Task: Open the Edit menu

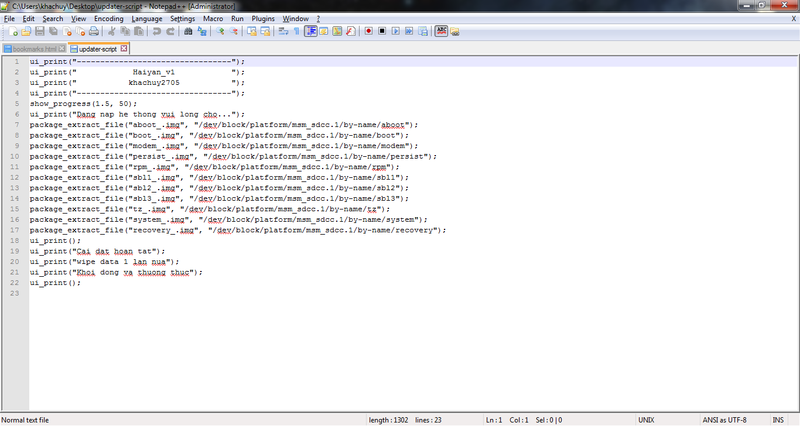Action: (x=29, y=18)
